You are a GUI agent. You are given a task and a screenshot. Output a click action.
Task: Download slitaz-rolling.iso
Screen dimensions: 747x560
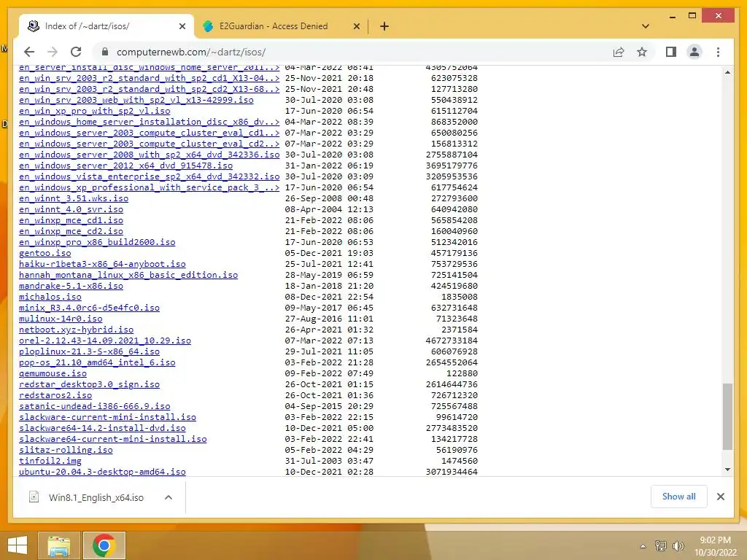pyautogui.click(x=66, y=451)
